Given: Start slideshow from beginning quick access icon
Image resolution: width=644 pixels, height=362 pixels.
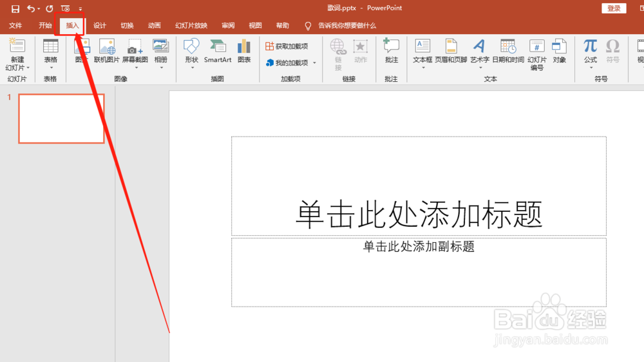Looking at the screenshot, I should [65, 8].
